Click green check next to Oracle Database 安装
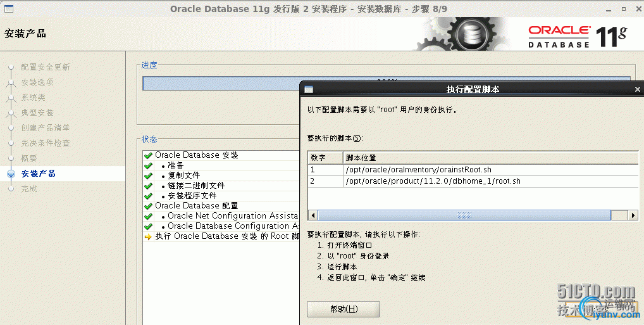Image resolution: width=644 pixels, height=325 pixels. coord(148,155)
